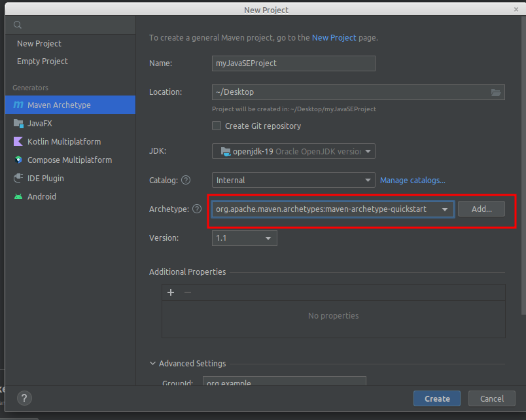Click the Android robot icon
This screenshot has height=420, width=526.
coord(18,196)
